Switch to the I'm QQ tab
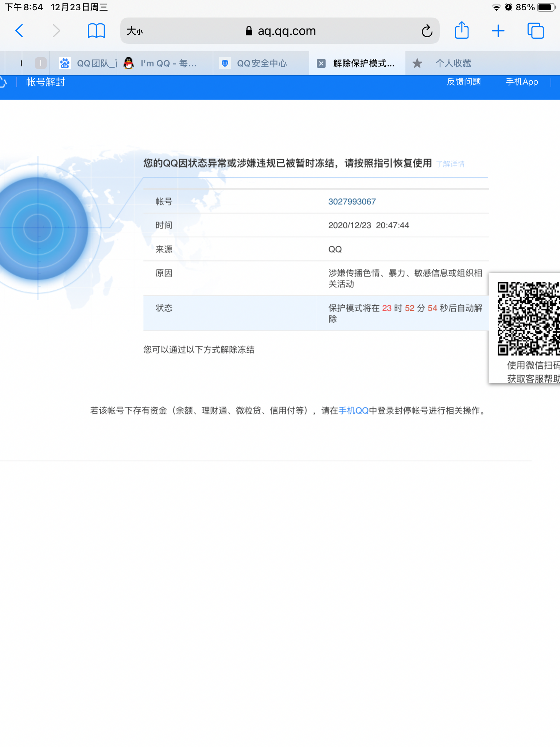Viewport: 560px width, 747px height. point(165,63)
